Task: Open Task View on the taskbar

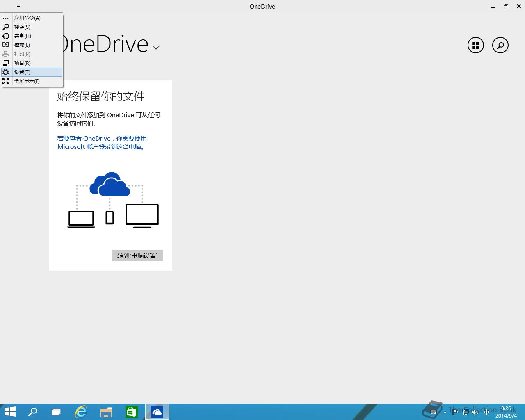Action: 56,412
